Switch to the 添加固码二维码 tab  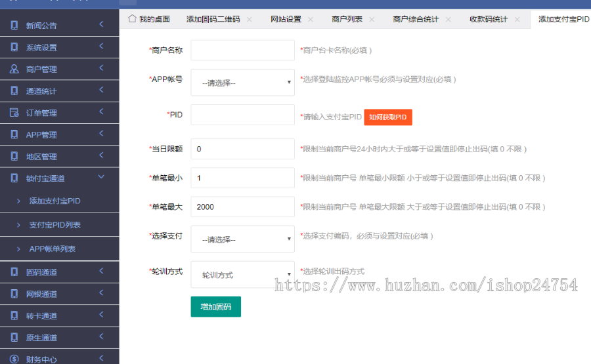[213, 19]
